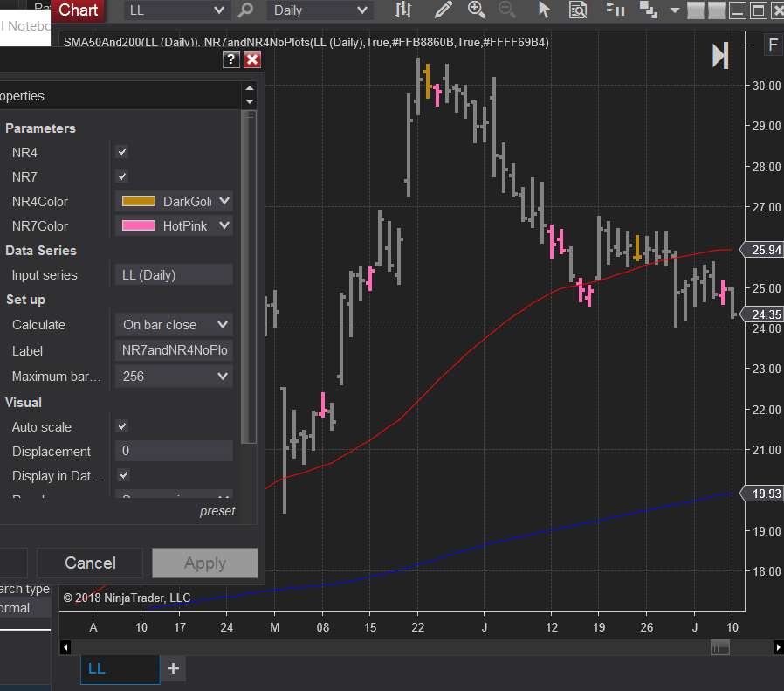
Task: Click the second link-window square icon
Action: point(717,10)
